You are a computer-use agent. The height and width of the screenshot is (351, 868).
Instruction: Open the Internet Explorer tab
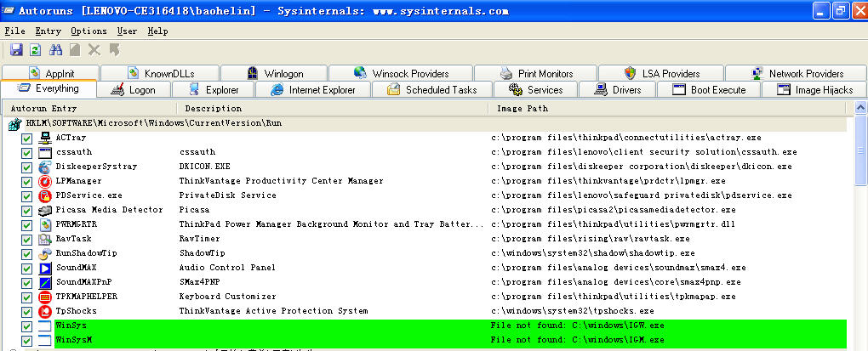pos(313,89)
